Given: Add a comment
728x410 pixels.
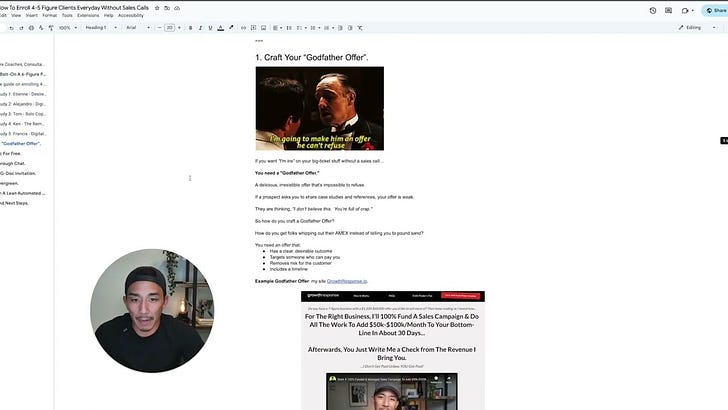Looking at the screenshot, I should click(254, 28).
